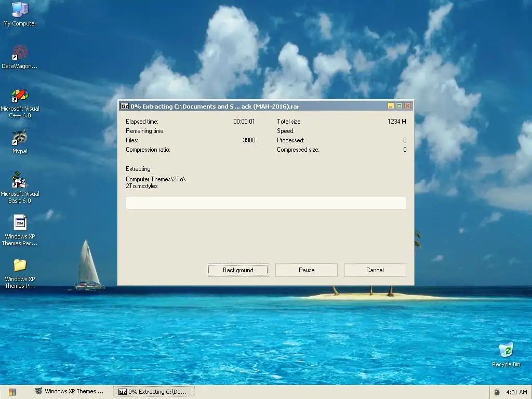Click the Remaining time label
This screenshot has height=399, width=532.
click(x=145, y=131)
